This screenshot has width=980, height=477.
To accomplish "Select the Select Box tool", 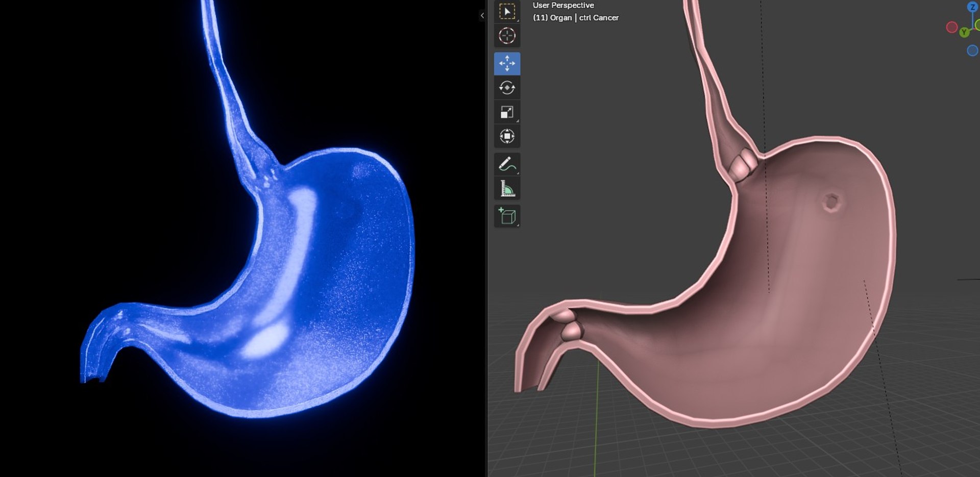I will 507,11.
